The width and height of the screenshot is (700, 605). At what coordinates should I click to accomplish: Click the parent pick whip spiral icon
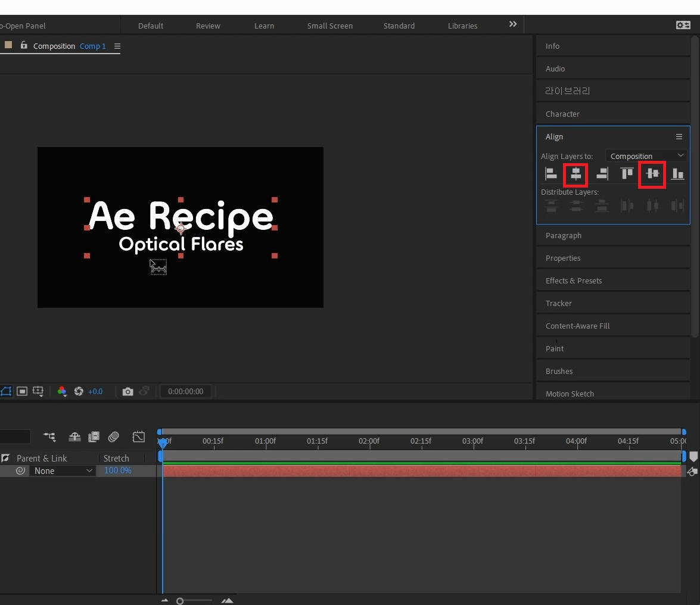tap(20, 470)
